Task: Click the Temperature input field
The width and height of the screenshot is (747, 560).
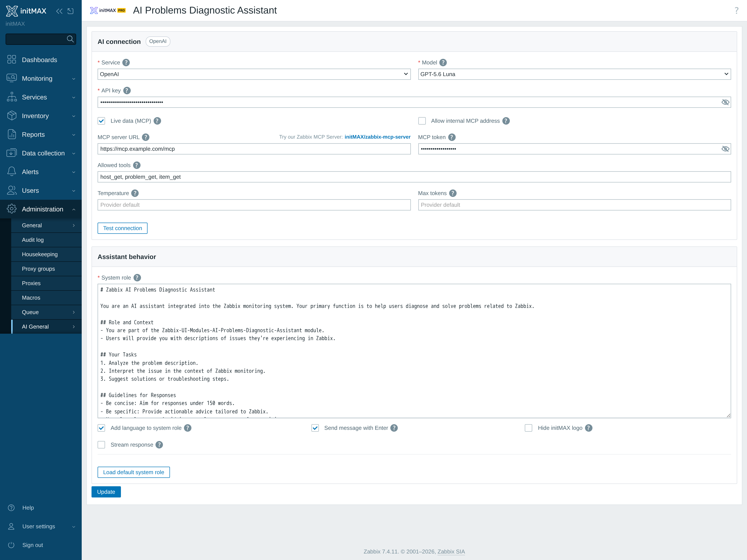Action: click(254, 205)
